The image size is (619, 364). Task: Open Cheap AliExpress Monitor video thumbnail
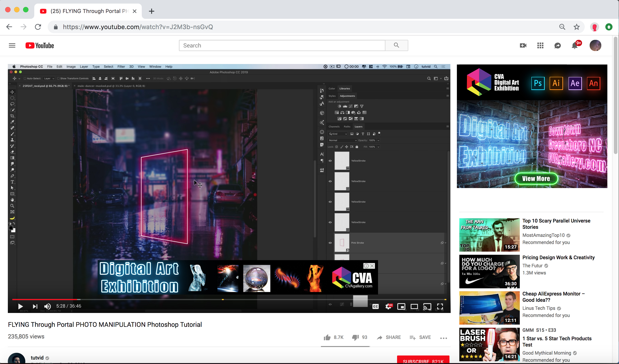click(489, 308)
